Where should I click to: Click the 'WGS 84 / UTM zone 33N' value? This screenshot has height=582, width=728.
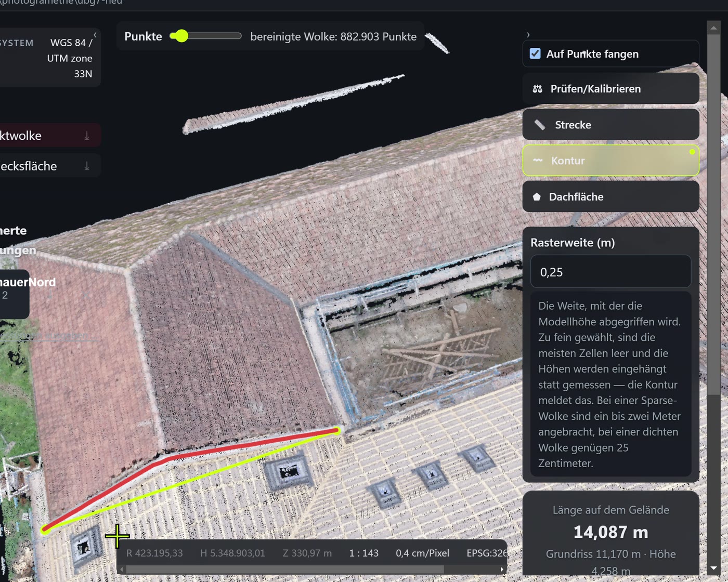(x=70, y=58)
